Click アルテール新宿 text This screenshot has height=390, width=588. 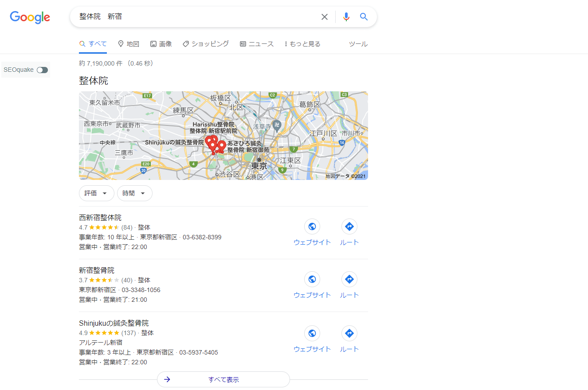pyautogui.click(x=101, y=343)
